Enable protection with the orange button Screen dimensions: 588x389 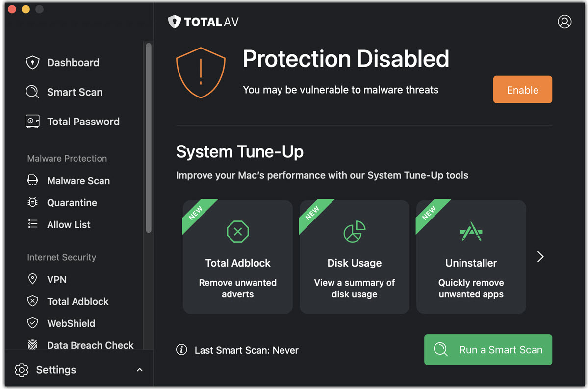[x=522, y=90]
